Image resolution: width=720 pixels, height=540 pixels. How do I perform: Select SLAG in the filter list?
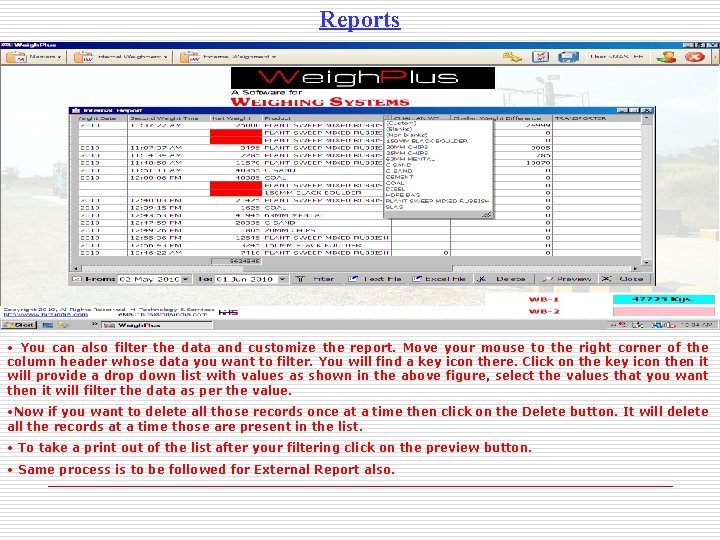[394, 207]
